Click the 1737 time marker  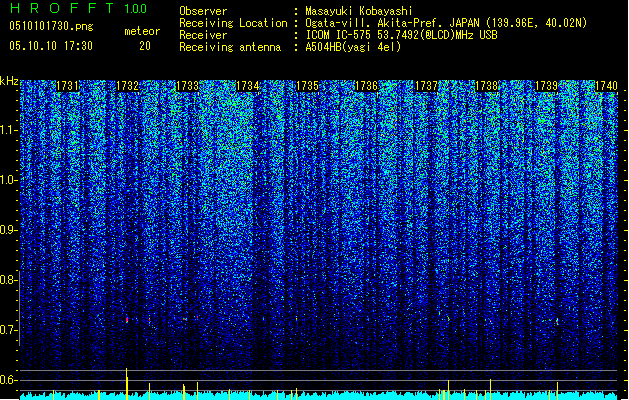(x=426, y=86)
